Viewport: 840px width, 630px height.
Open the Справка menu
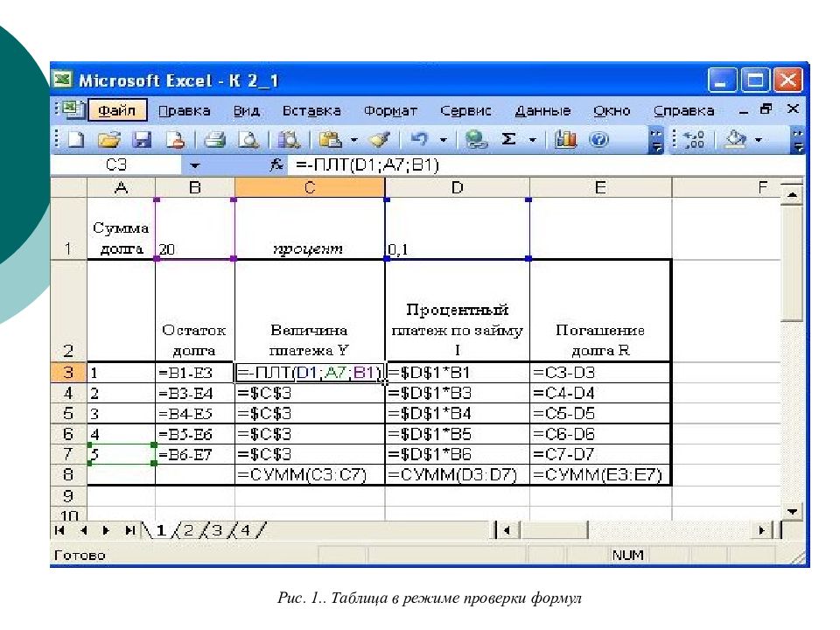click(x=683, y=111)
